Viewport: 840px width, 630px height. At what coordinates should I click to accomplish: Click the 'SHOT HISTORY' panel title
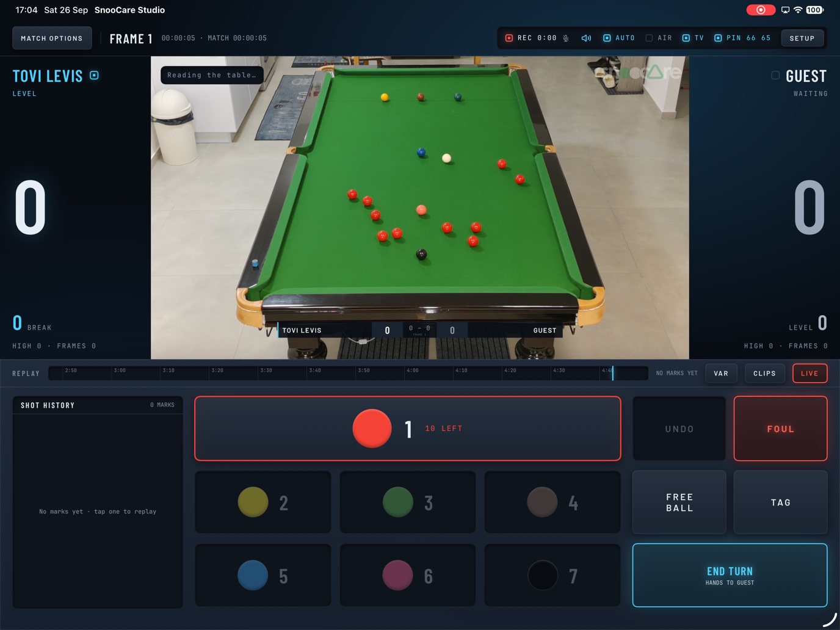(x=48, y=405)
